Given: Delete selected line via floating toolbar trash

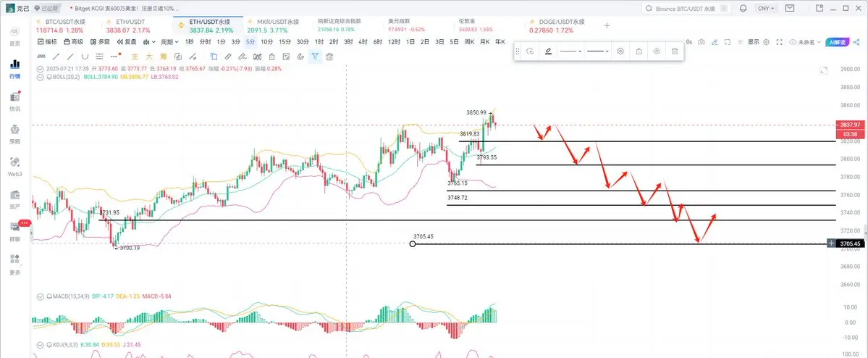Looking at the screenshot, I should pos(675,51).
